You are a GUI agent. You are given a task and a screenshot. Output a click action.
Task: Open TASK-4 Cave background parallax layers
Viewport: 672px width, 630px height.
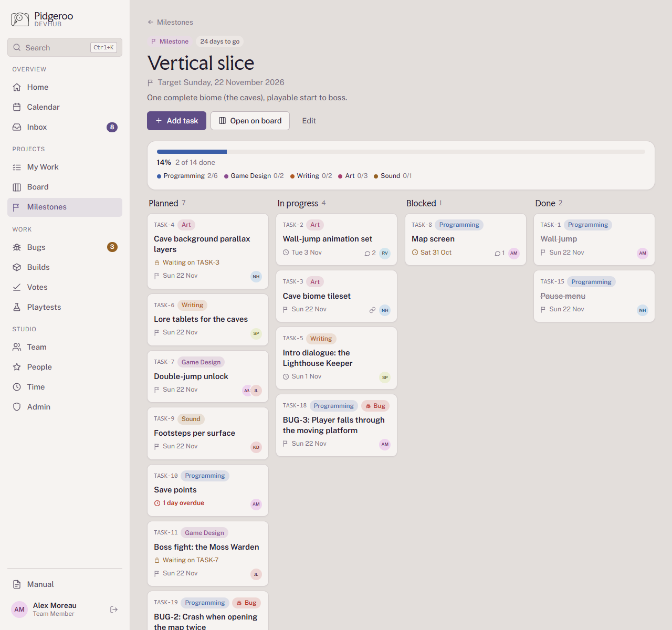tap(208, 251)
